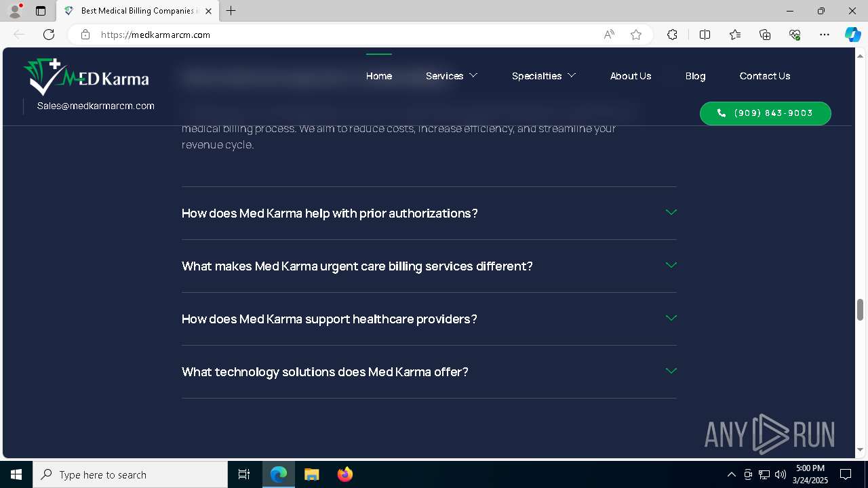Open Browser essentials
The width and height of the screenshot is (868, 488).
tap(795, 35)
